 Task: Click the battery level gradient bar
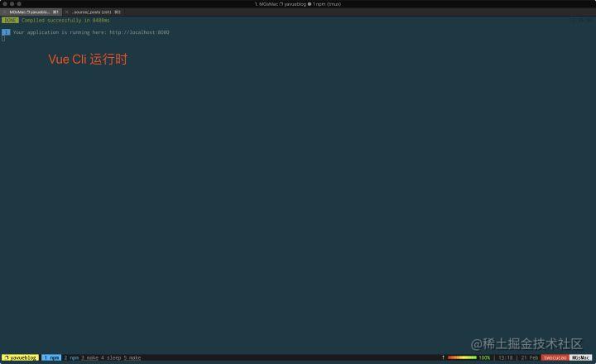pos(462,357)
